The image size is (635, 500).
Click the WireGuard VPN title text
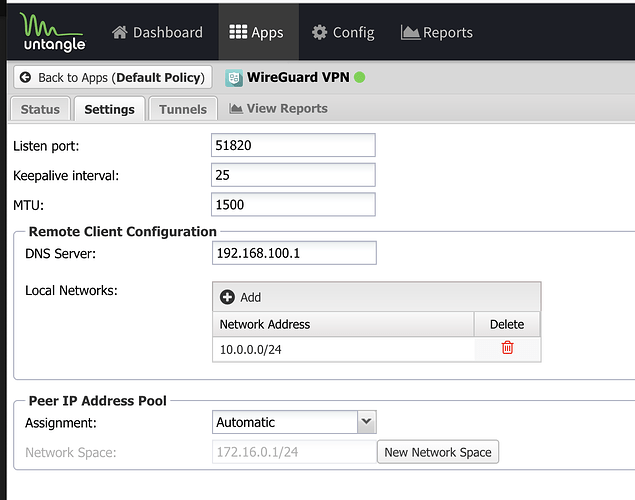(298, 77)
